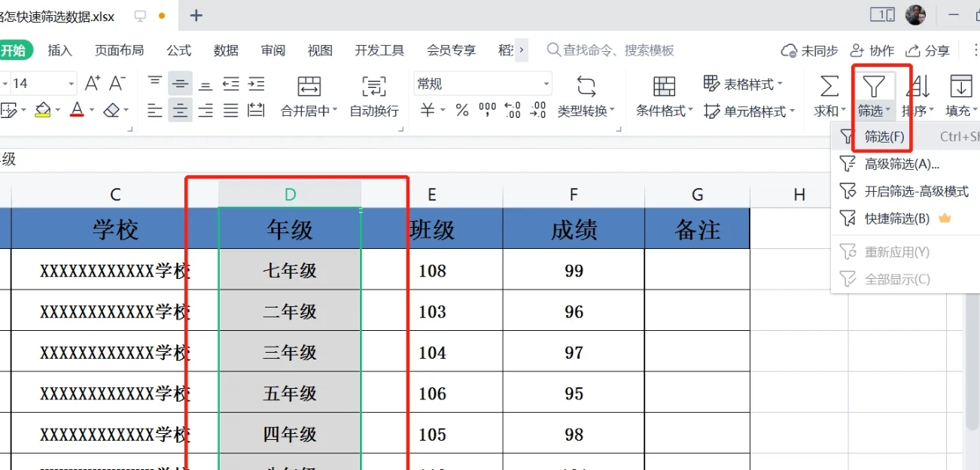The width and height of the screenshot is (980, 470).
Task: Click the 成绩 header cell
Action: [x=574, y=229]
